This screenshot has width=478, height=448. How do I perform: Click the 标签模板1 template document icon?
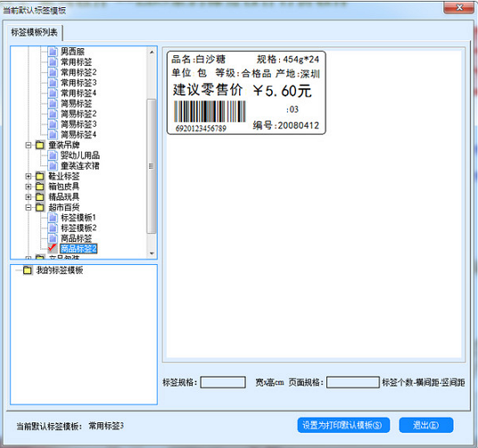(53, 218)
